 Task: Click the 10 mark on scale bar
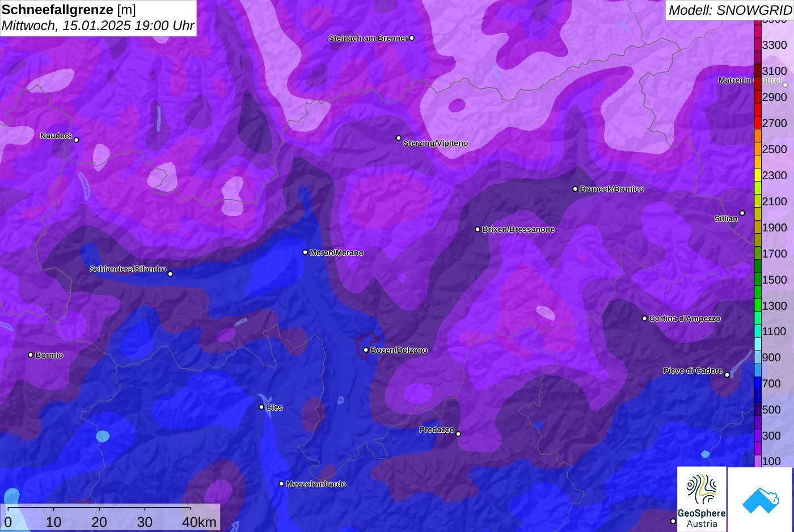click(54, 522)
